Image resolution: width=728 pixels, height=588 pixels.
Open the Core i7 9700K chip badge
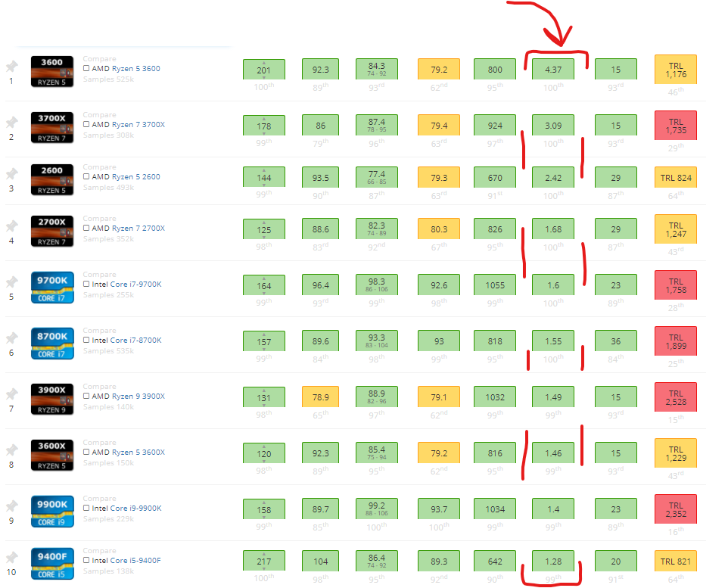click(52, 288)
